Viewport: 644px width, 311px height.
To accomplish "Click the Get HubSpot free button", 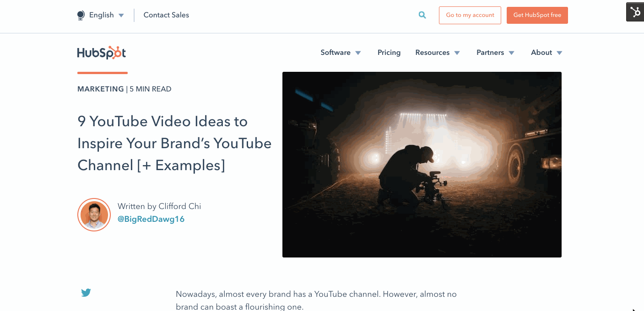I will pyautogui.click(x=537, y=15).
